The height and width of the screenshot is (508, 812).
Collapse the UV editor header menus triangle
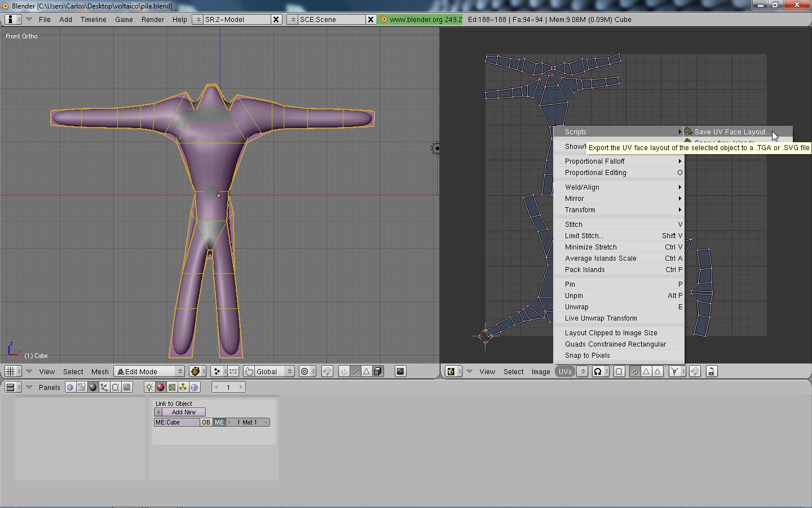click(x=469, y=371)
